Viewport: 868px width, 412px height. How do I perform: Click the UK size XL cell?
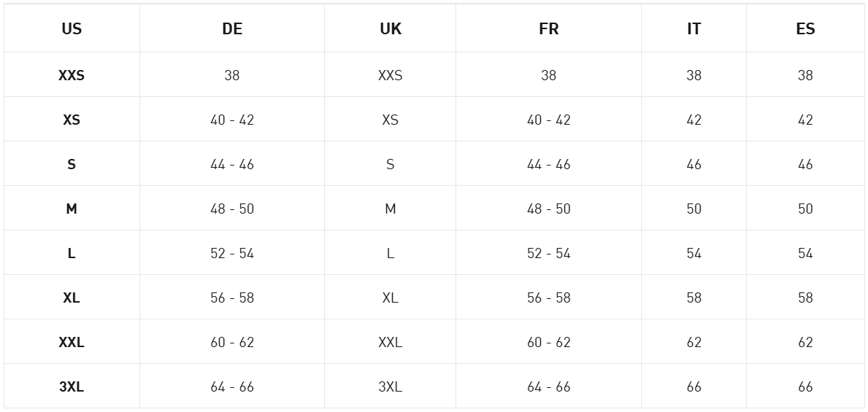391,298
